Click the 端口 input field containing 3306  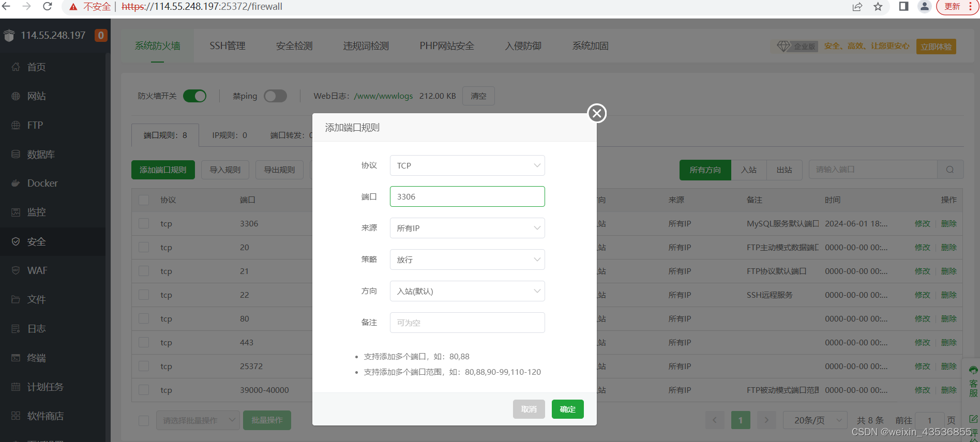coord(467,196)
